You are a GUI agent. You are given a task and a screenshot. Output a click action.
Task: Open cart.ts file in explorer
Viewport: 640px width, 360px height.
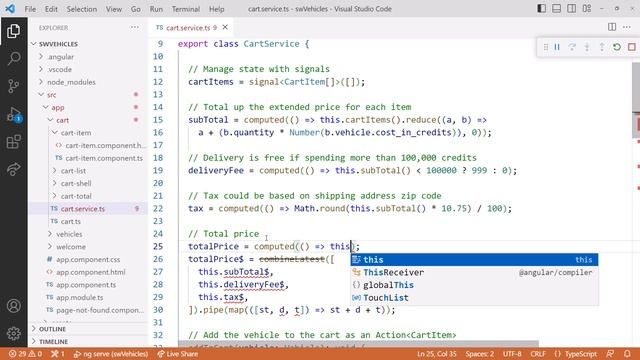pos(71,221)
